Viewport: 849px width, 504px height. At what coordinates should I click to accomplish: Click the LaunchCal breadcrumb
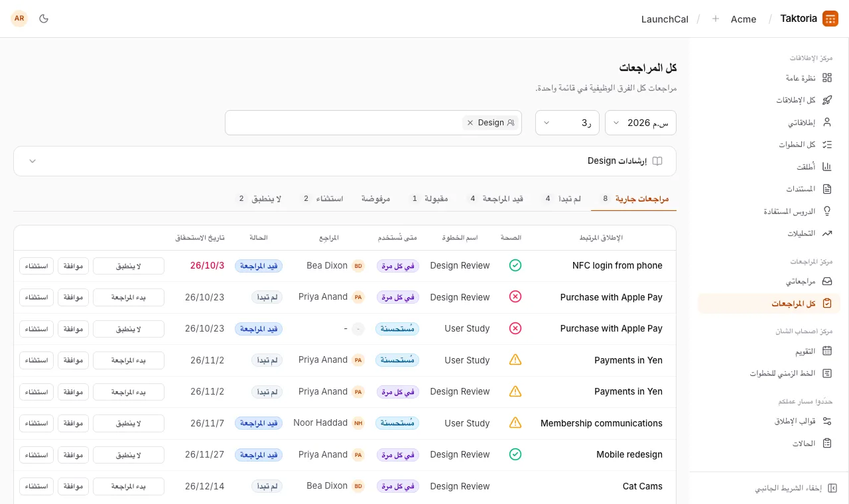pyautogui.click(x=665, y=19)
